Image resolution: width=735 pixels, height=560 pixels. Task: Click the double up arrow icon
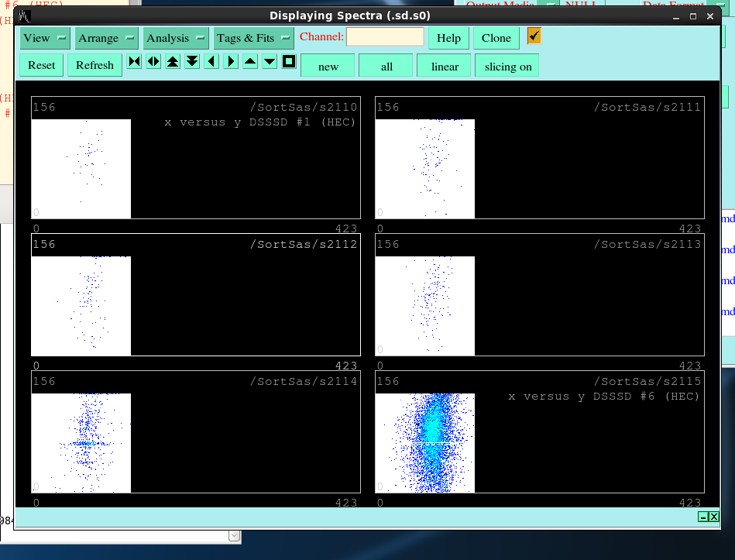pos(173,61)
